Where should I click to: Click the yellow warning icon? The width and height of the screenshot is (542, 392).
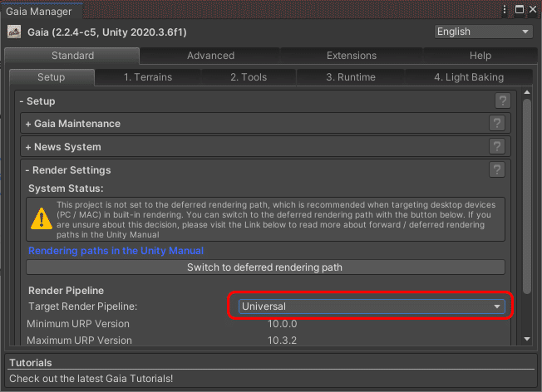(42, 218)
